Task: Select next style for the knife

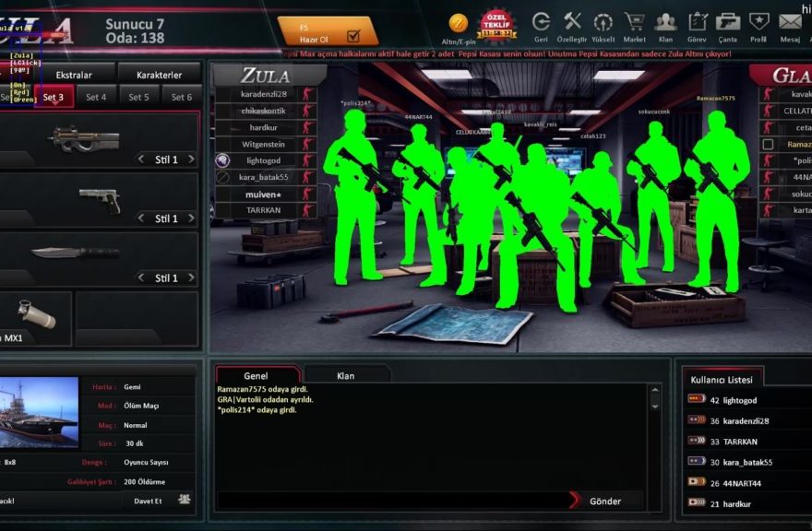Action: click(x=191, y=277)
